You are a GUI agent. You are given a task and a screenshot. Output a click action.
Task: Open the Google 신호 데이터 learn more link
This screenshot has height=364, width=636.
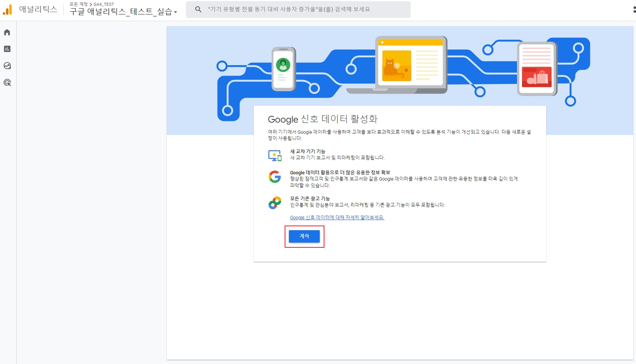(x=337, y=217)
